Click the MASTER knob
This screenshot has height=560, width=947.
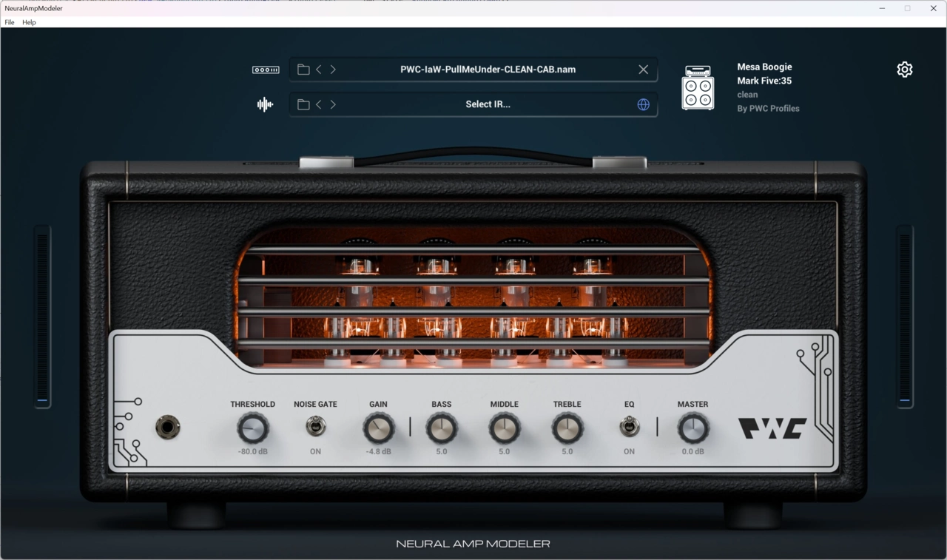693,428
